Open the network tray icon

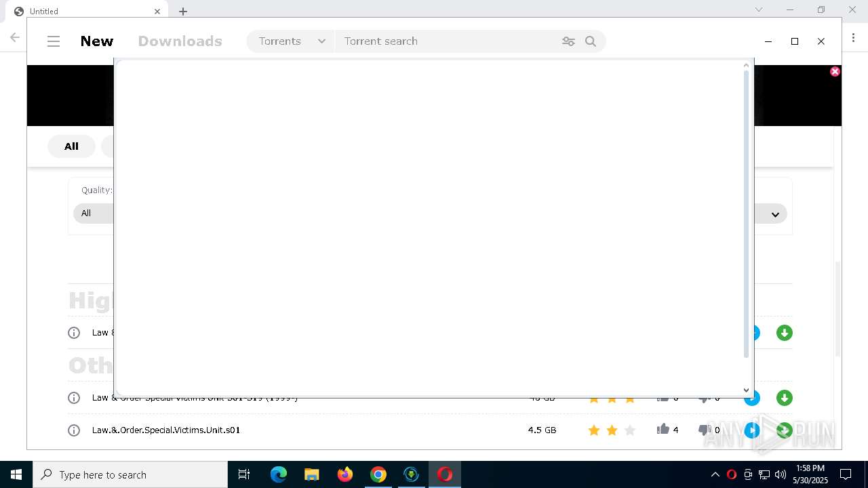pos(764,474)
